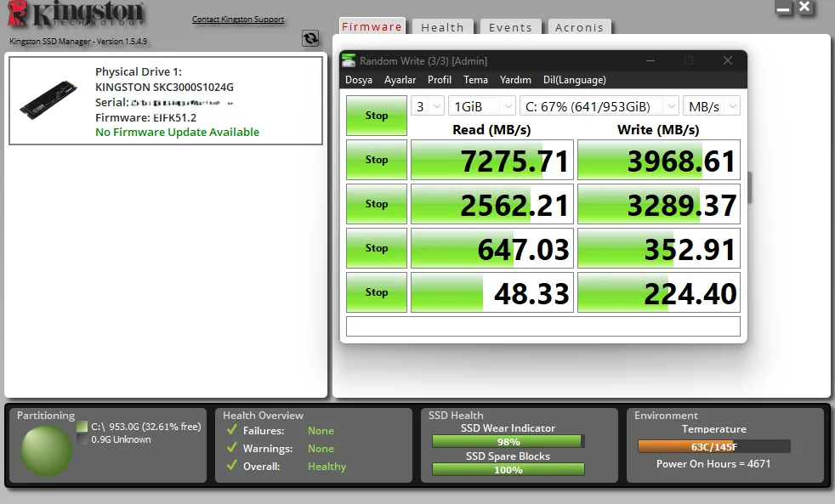This screenshot has height=504, width=835.
Task: Click the 'Write (MB/s)' column header
Action: click(x=658, y=129)
